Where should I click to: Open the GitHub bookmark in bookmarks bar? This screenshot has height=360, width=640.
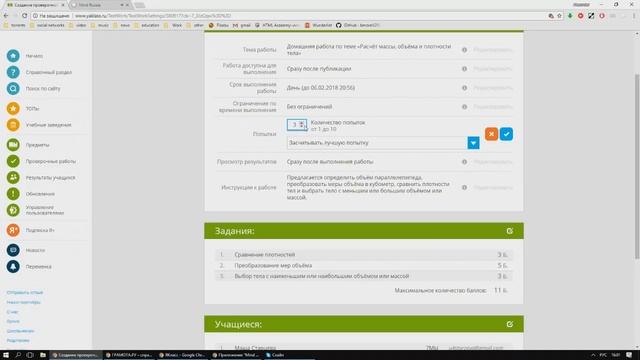[358, 25]
